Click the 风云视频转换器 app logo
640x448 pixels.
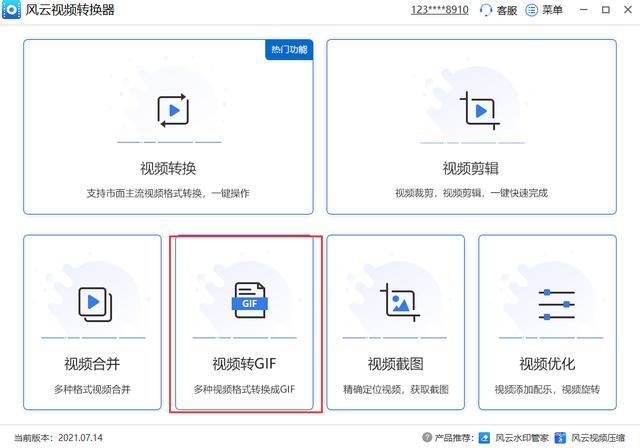point(11,10)
